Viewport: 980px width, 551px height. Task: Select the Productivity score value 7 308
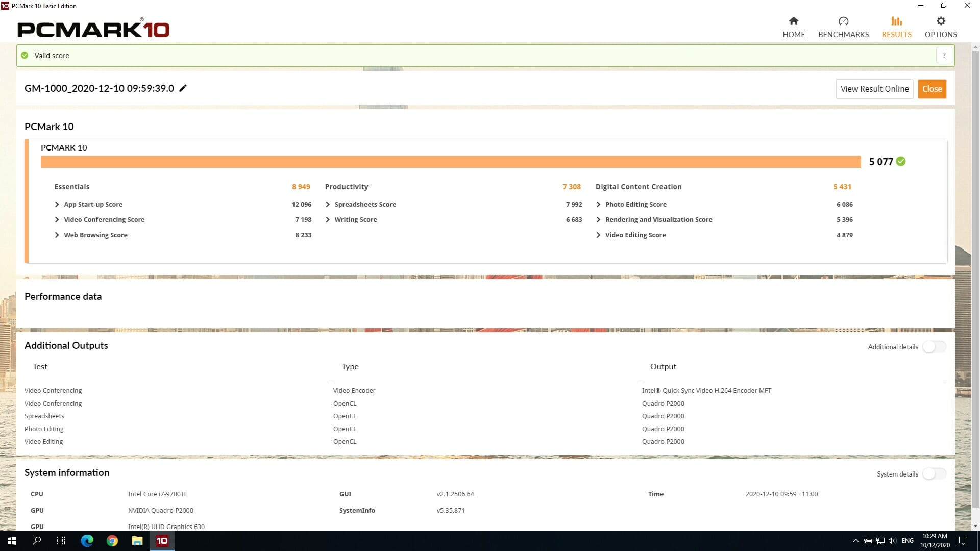(x=572, y=187)
